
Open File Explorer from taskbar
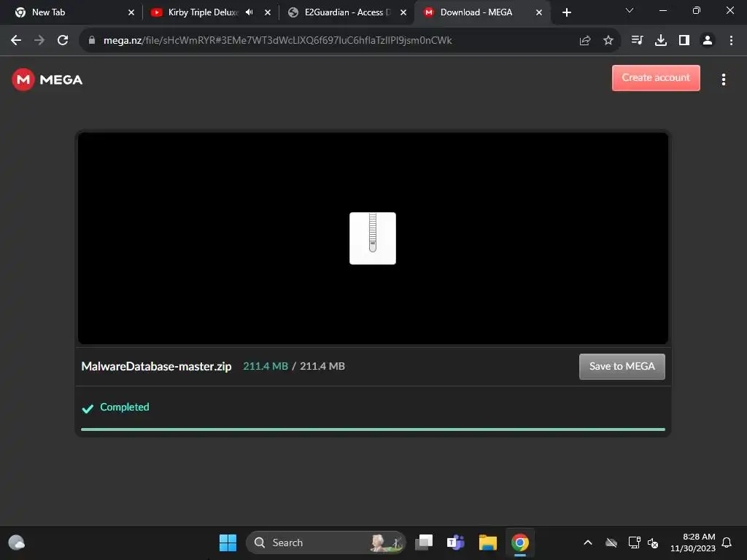[488, 542]
